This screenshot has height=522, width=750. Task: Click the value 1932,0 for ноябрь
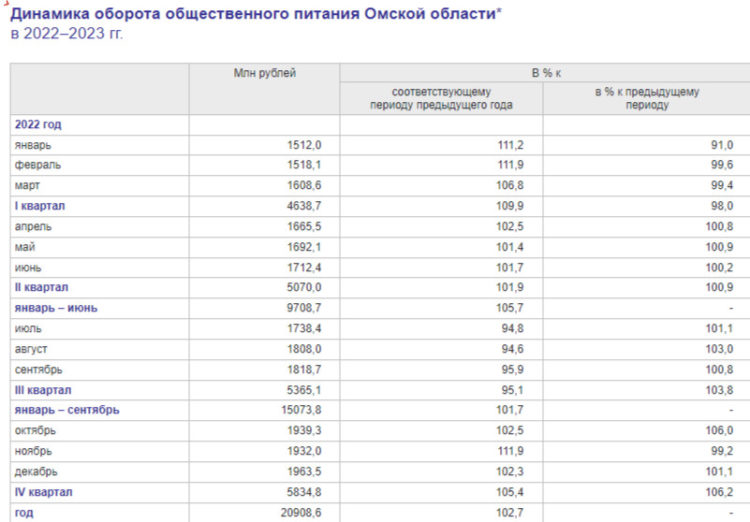click(304, 451)
